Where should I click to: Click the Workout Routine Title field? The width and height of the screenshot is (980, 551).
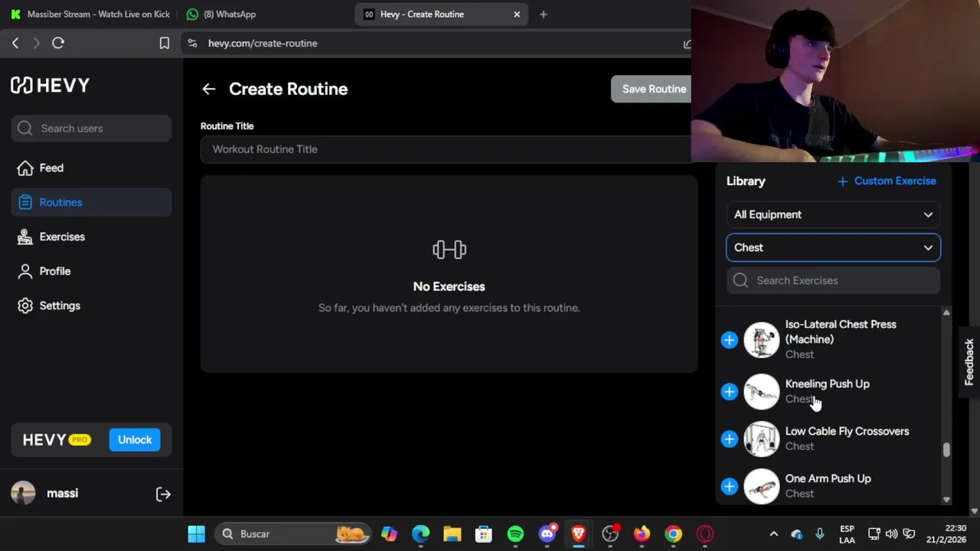click(446, 149)
